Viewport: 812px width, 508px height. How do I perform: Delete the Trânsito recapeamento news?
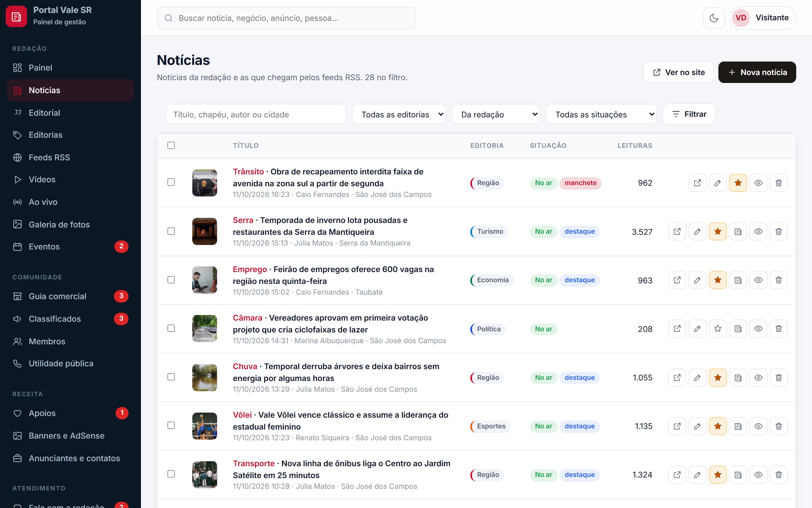[x=779, y=183]
